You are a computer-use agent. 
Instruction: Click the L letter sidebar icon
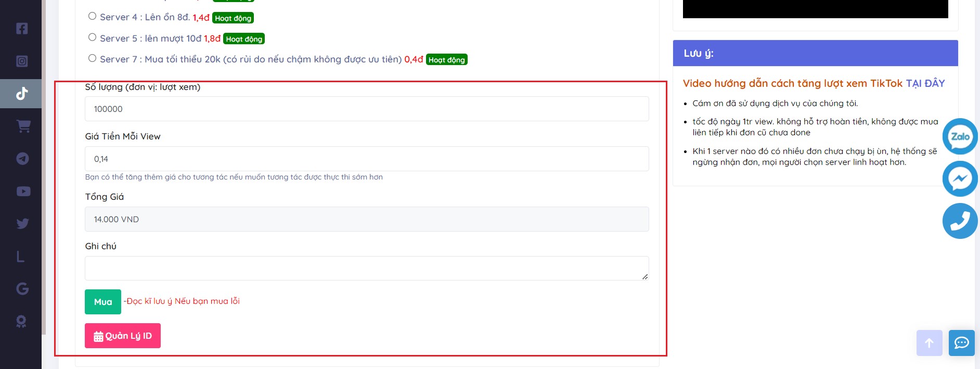20,257
